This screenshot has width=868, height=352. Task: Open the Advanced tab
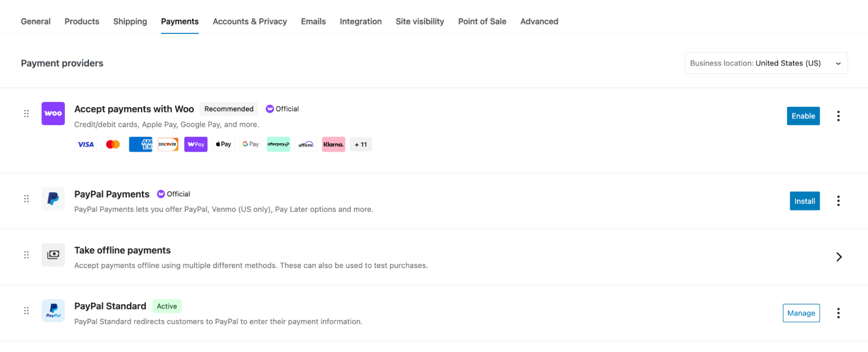pos(539,21)
